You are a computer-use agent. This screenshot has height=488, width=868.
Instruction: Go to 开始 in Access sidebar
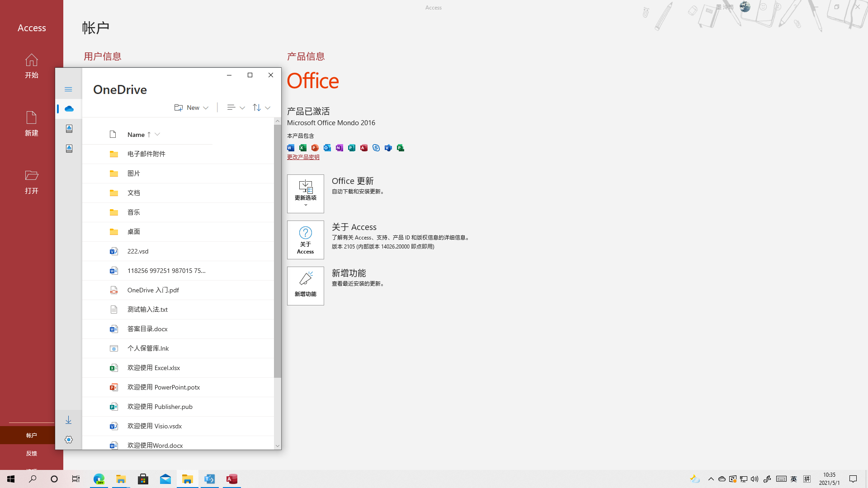coord(32,66)
